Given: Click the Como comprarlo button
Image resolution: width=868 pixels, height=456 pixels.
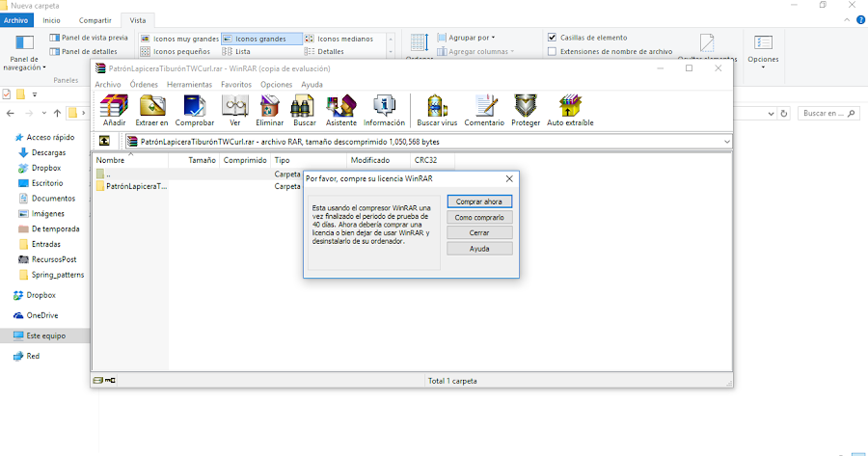Looking at the screenshot, I should click(479, 218).
